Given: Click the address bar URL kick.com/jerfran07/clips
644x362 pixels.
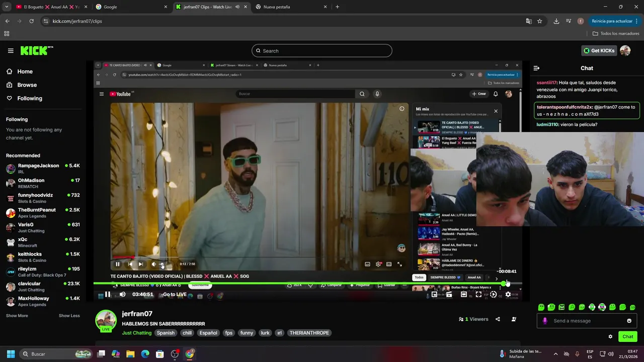Looking at the screenshot, I should click(x=77, y=21).
